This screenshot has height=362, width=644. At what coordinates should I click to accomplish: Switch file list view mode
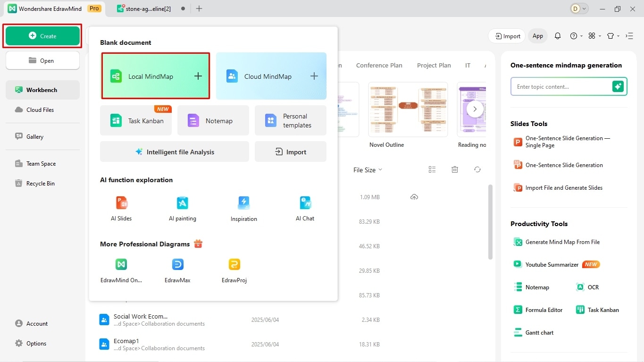tap(432, 169)
